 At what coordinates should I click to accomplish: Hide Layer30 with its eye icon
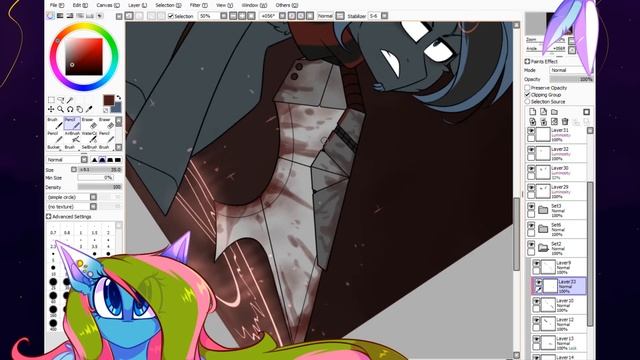point(531,169)
